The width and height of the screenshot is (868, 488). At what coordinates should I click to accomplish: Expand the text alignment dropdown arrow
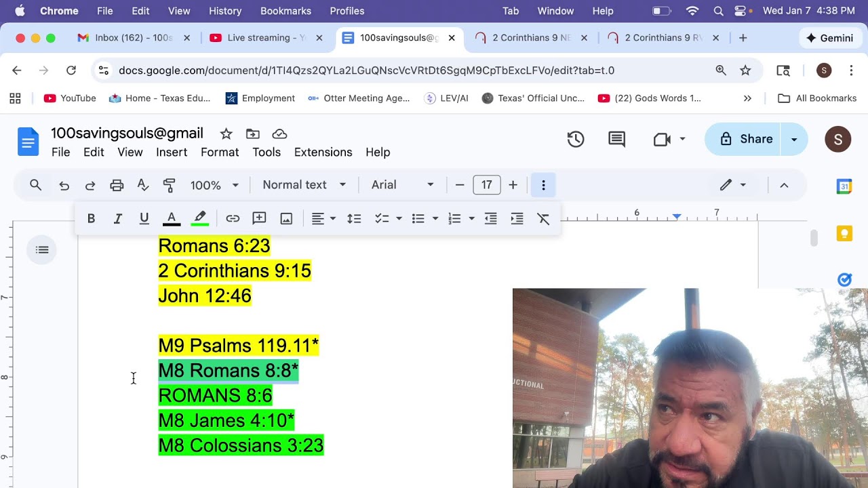(x=332, y=218)
